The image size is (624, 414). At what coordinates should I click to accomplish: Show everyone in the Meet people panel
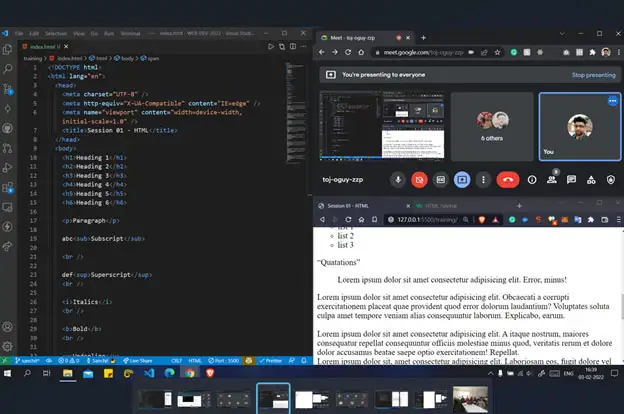552,179
